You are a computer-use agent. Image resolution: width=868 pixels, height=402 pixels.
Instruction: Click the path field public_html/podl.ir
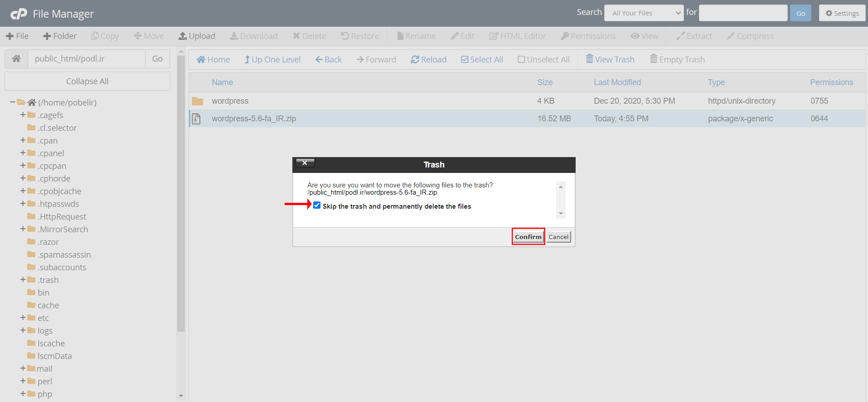(x=87, y=59)
